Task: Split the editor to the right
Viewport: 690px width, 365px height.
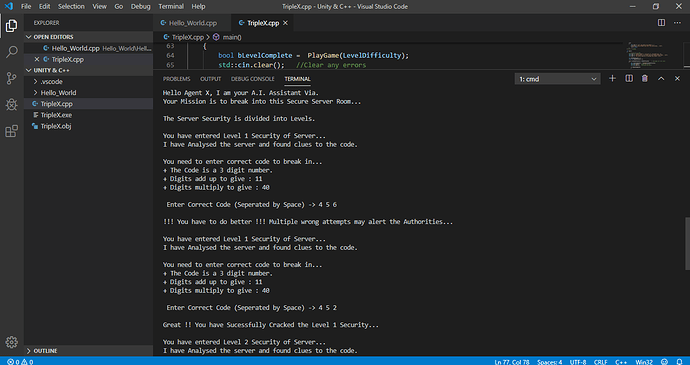Action: tap(661, 23)
